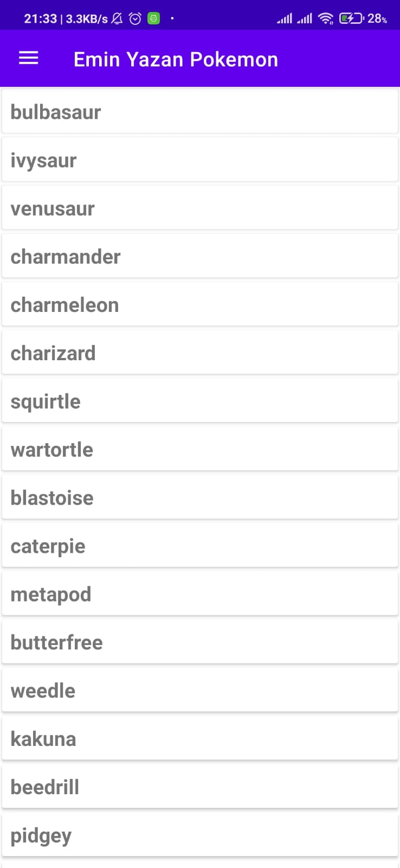Screen dimensions: 400x868
Task: Select blastoise from the list
Action: coord(200,497)
